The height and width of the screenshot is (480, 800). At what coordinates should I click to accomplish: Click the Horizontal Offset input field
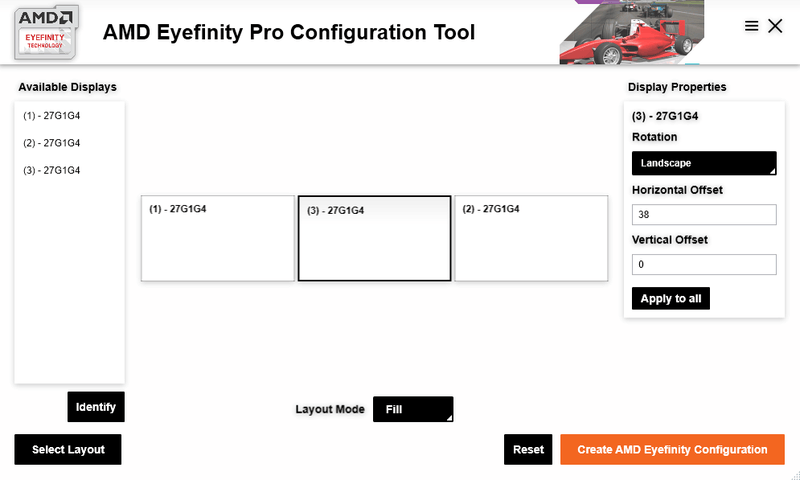tap(704, 215)
